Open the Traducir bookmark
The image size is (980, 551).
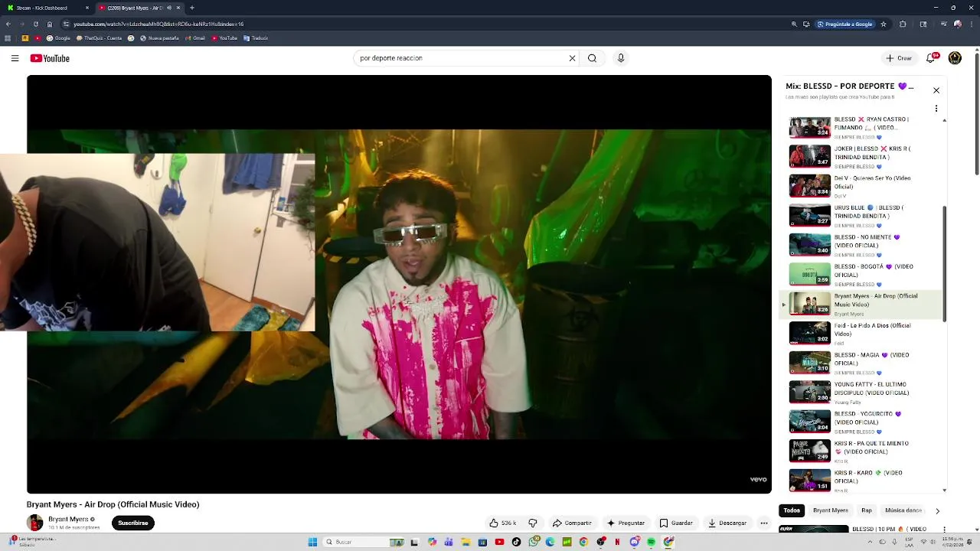click(255, 37)
